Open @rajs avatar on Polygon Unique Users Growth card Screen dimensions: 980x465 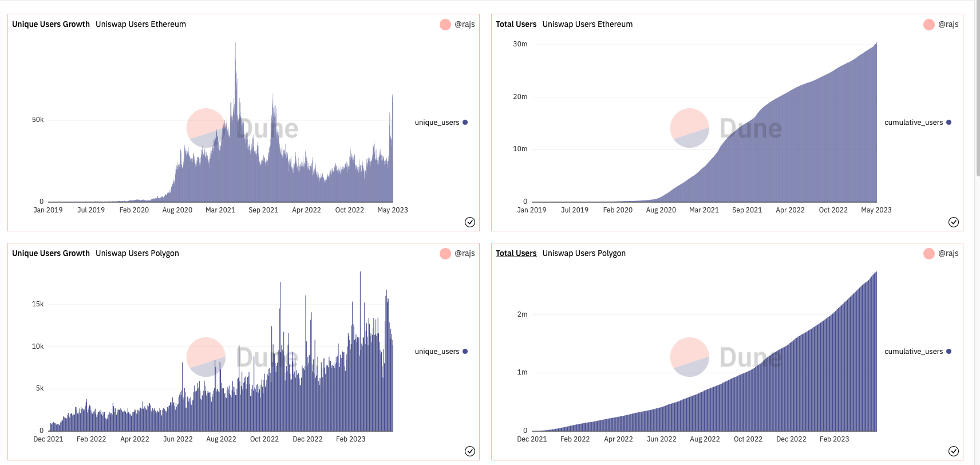[445, 254]
